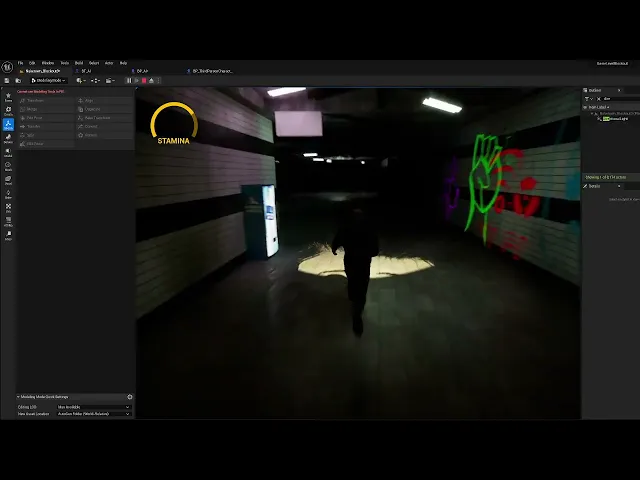
Task: Switch to the BP_ThirdPersonCharacter tab
Action: (210, 71)
